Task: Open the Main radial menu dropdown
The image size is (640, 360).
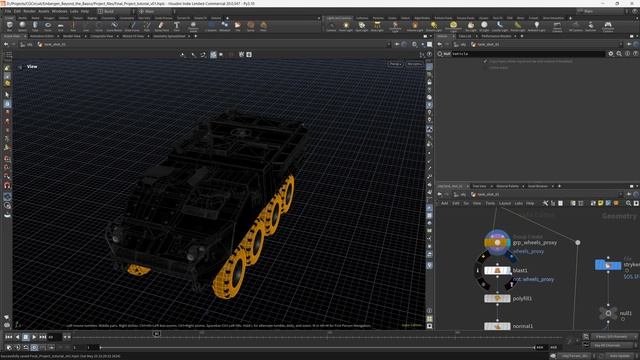Action: coord(155,11)
